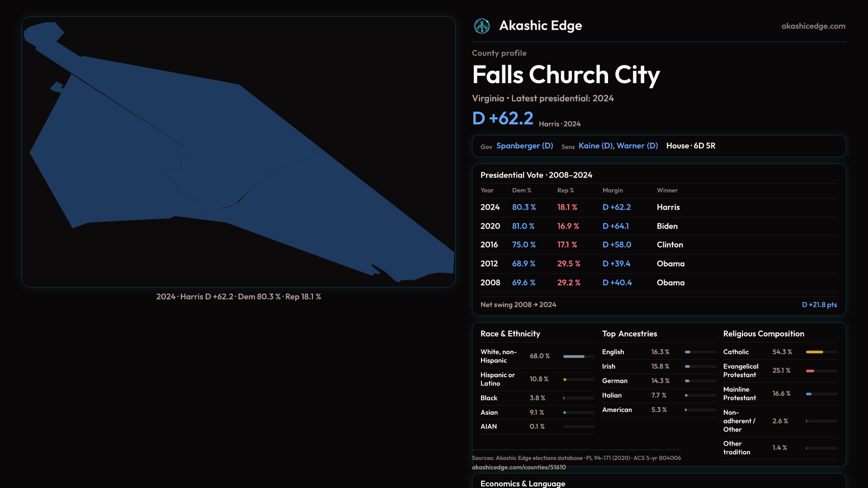The width and height of the screenshot is (868, 488).
Task: Click the White, non-Hispanic percentage bar
Action: [x=574, y=357]
